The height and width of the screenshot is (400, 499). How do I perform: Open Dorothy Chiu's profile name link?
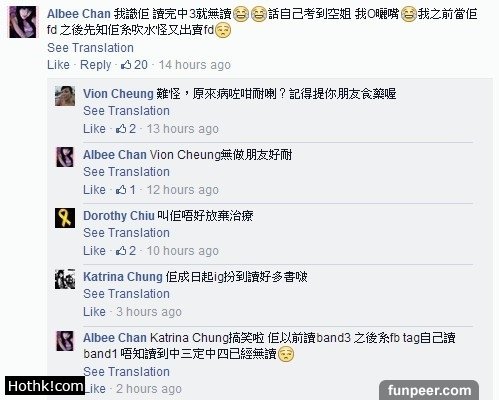point(119,216)
